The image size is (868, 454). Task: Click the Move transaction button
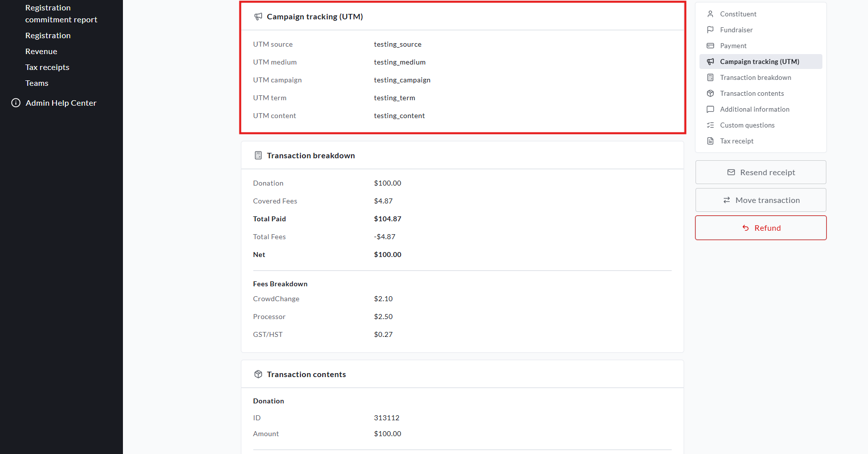point(760,200)
